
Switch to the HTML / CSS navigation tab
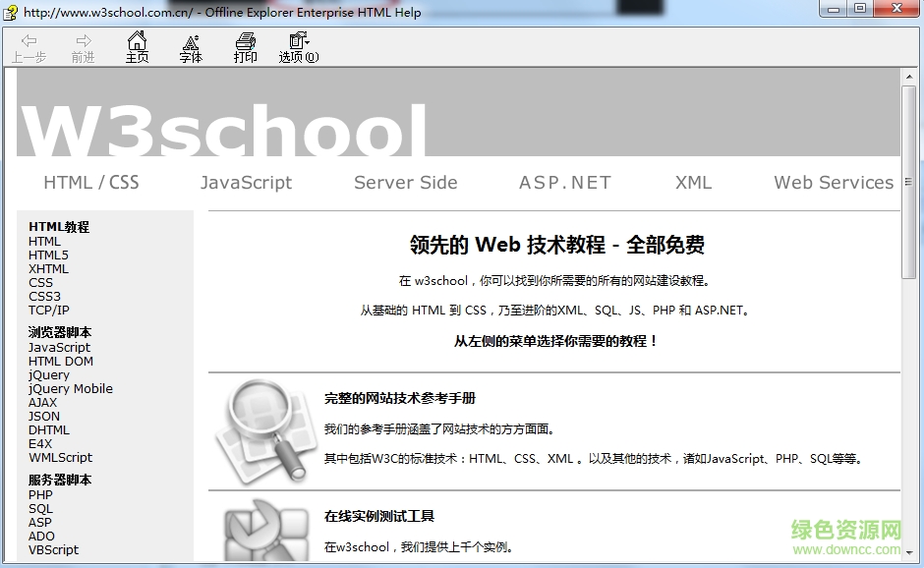coord(90,182)
